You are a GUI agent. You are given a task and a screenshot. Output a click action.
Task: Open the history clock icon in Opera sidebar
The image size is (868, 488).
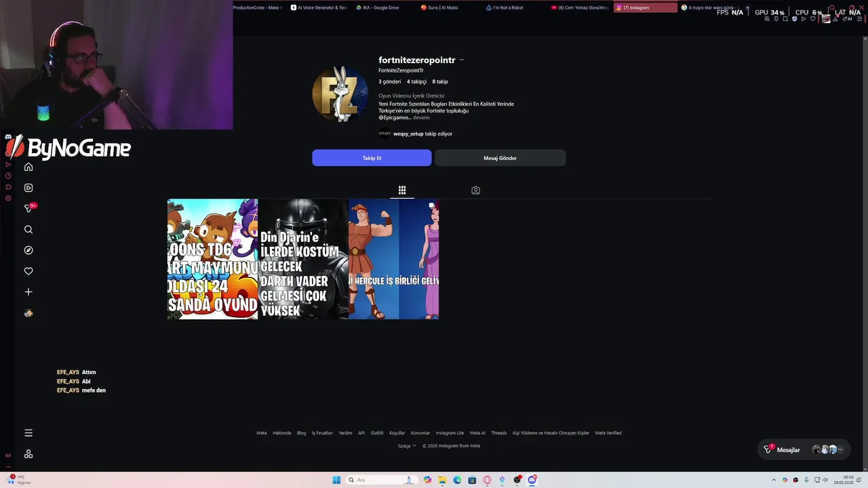tap(8, 176)
